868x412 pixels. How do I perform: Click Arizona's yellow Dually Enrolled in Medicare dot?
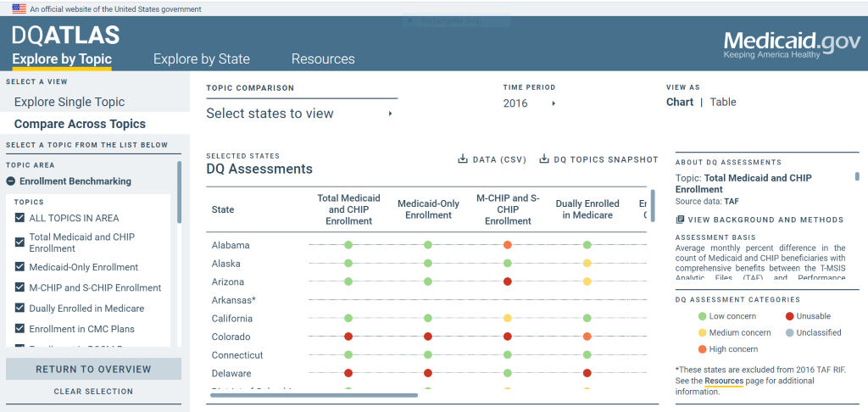coord(587,281)
